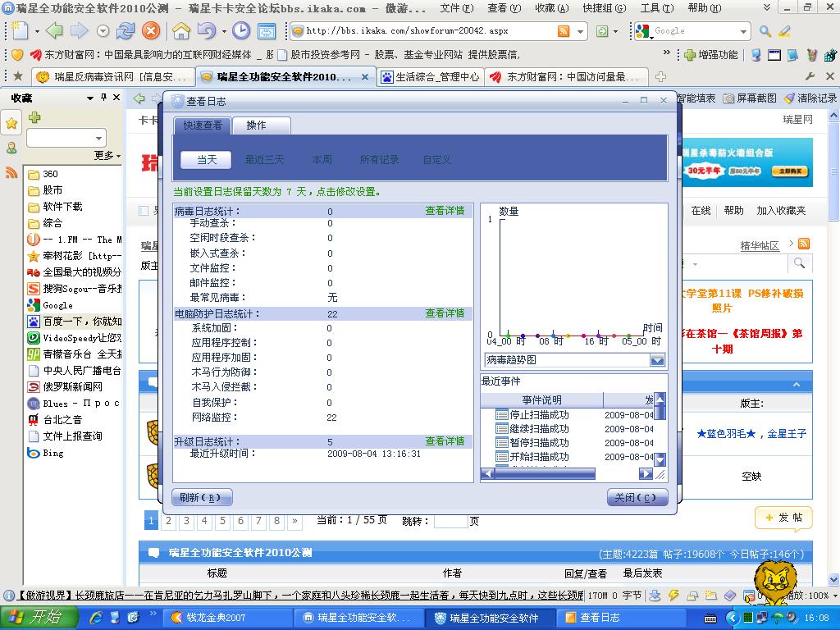The height and width of the screenshot is (630, 840).
Task: Expand the New page dropdown arrow
Action: tap(37, 32)
